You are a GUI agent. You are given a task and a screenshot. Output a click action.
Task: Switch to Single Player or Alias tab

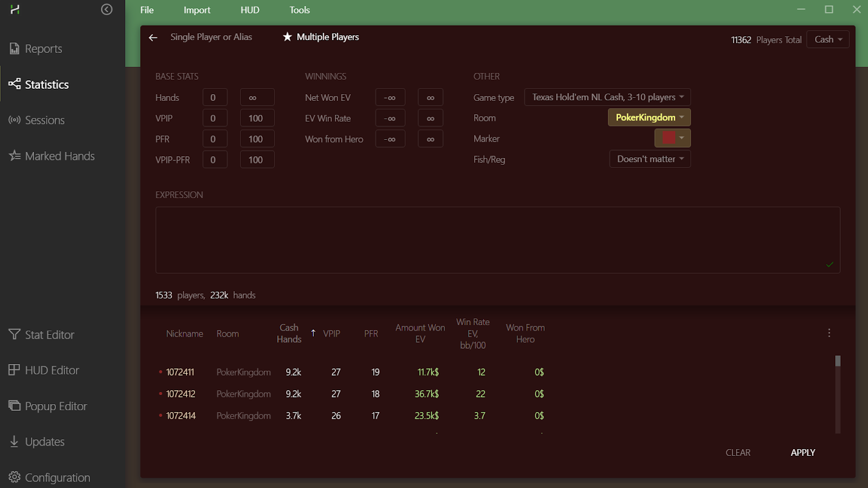coord(211,37)
